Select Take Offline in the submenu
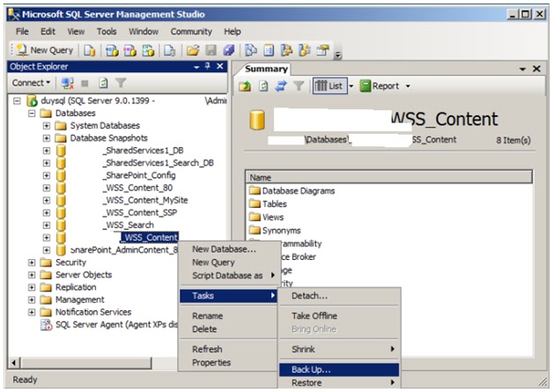 pos(339,315)
